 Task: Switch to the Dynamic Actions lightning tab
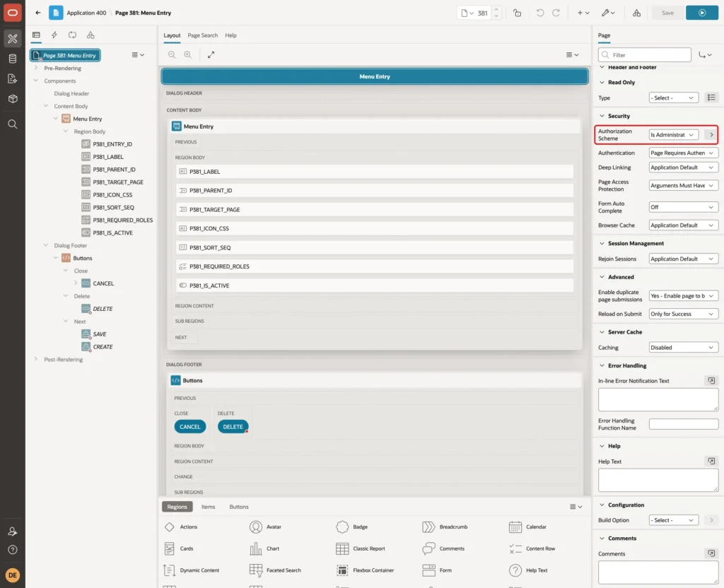tap(54, 35)
